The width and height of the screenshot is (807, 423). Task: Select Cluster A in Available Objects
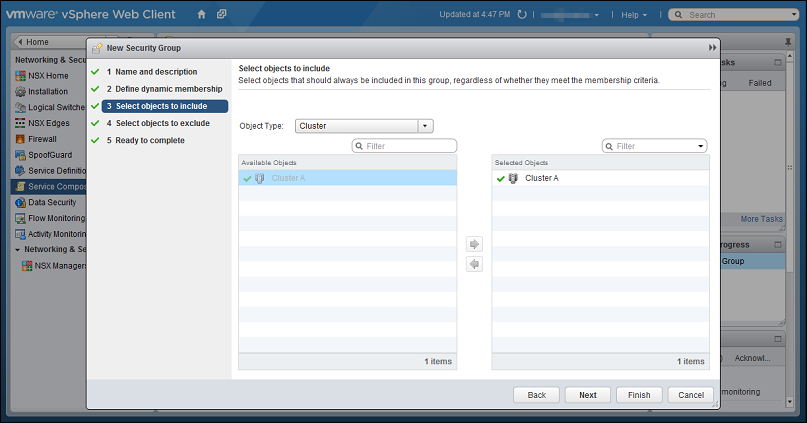click(288, 178)
